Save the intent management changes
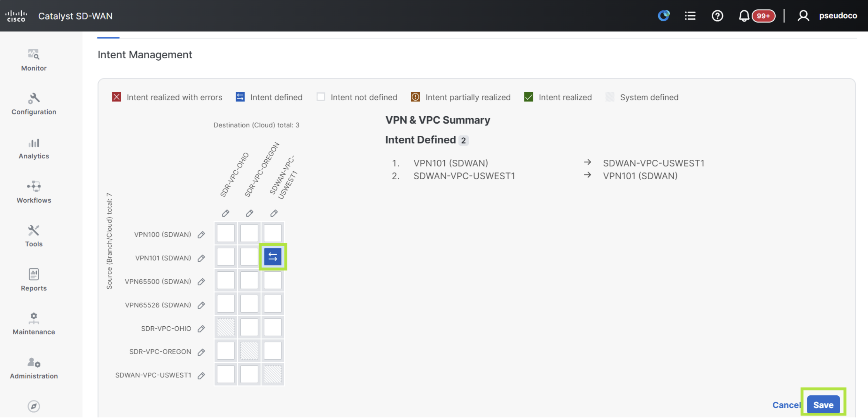This screenshot has width=868, height=418. 823,405
